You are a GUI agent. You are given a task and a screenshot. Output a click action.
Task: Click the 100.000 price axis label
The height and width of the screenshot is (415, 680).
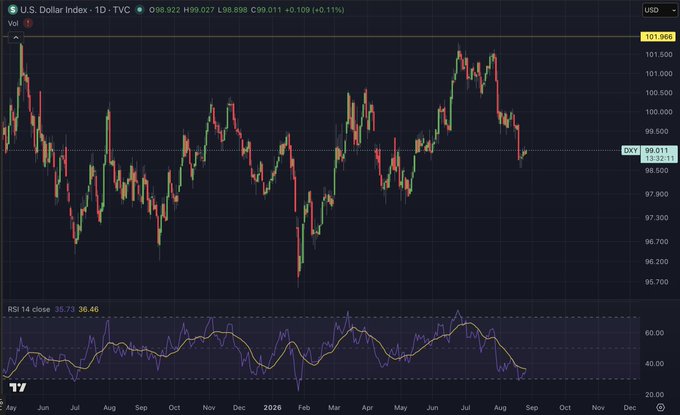pyautogui.click(x=659, y=112)
